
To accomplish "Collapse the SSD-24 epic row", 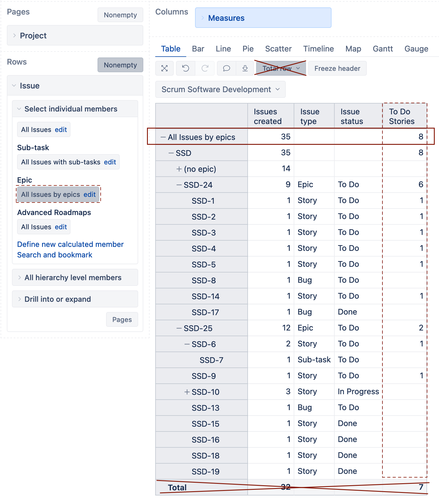I will [179, 185].
